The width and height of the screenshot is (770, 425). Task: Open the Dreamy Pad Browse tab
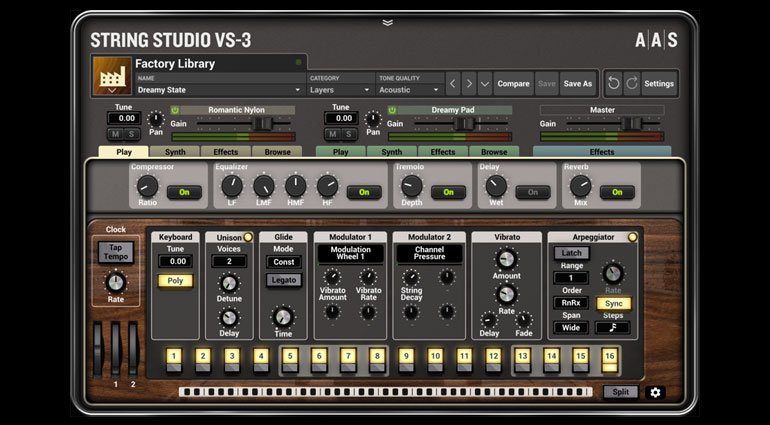[x=494, y=152]
